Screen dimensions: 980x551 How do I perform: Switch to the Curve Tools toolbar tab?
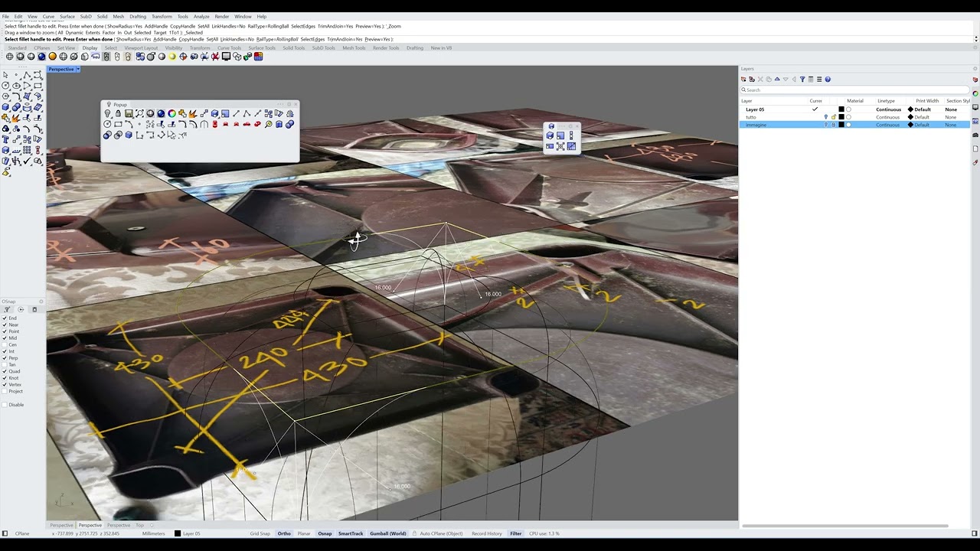229,48
